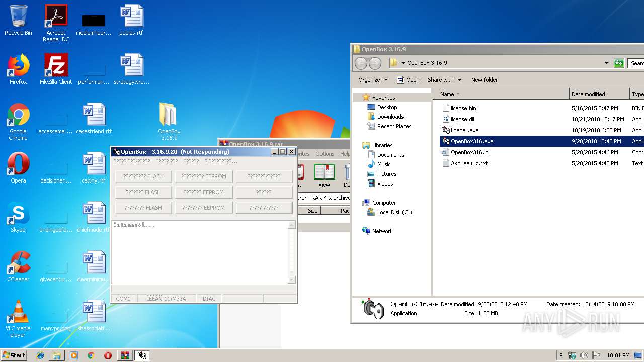Open the Opera desktop shortcut
Viewport: 644px width, 362px height.
coord(18,168)
